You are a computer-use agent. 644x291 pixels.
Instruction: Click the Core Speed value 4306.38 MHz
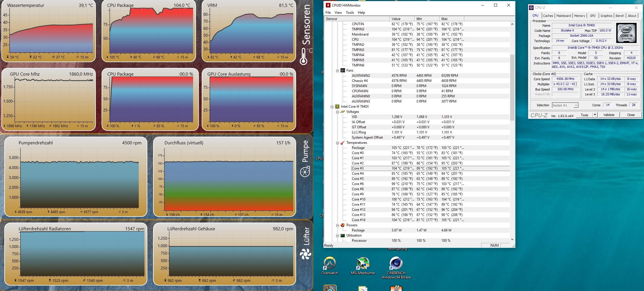click(565, 79)
